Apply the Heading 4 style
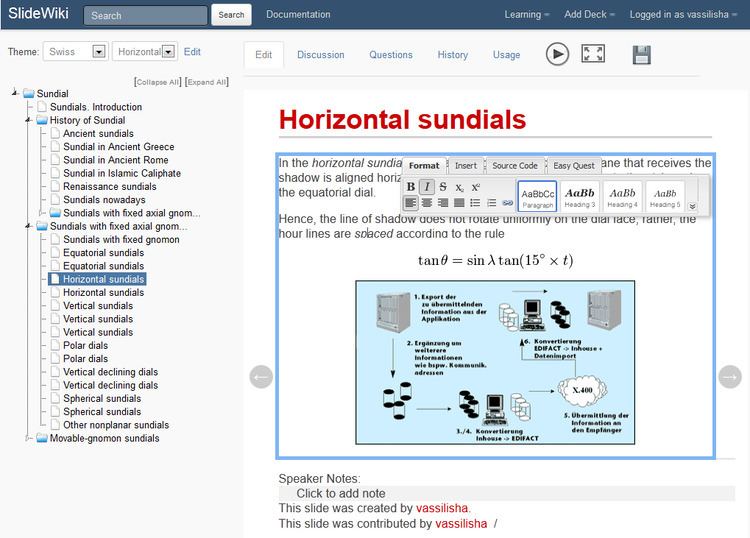 (622, 196)
